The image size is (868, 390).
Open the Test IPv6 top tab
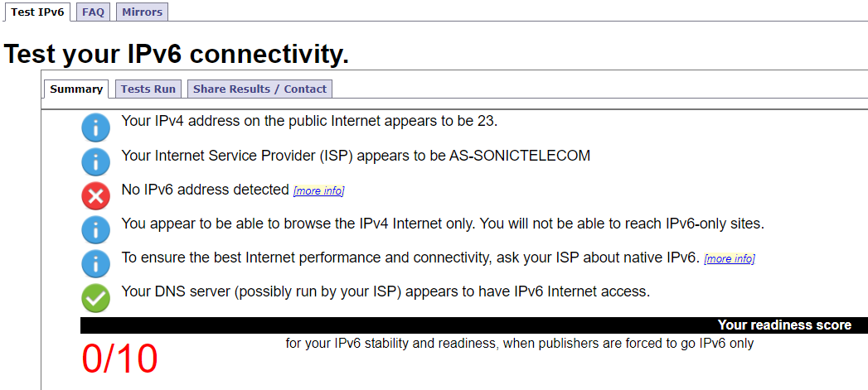coord(37,12)
